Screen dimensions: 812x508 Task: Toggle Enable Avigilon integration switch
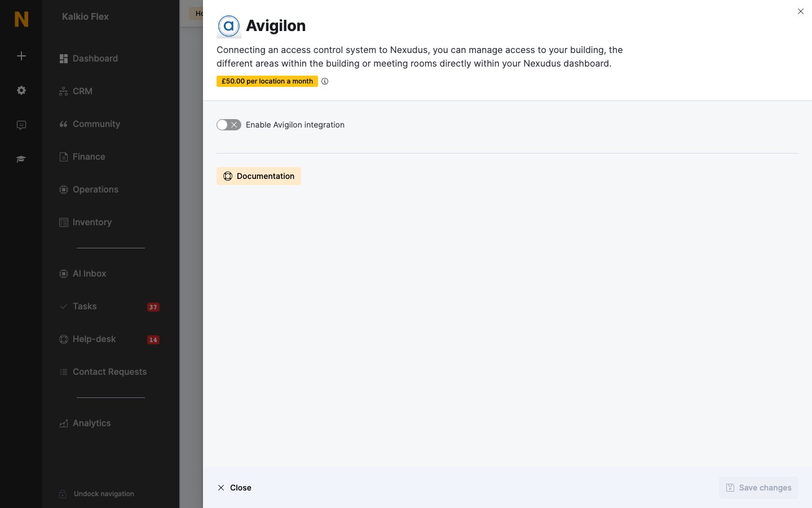coord(229,125)
